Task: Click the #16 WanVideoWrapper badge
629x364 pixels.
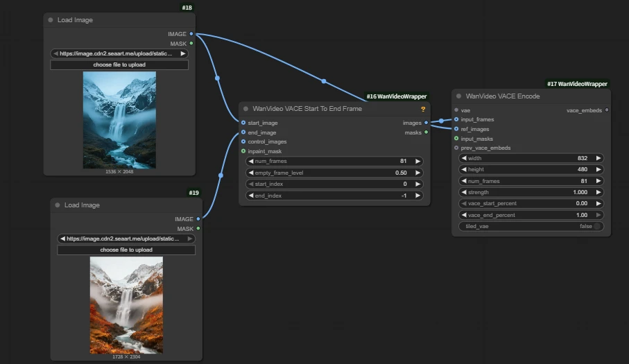Action: pyautogui.click(x=397, y=96)
